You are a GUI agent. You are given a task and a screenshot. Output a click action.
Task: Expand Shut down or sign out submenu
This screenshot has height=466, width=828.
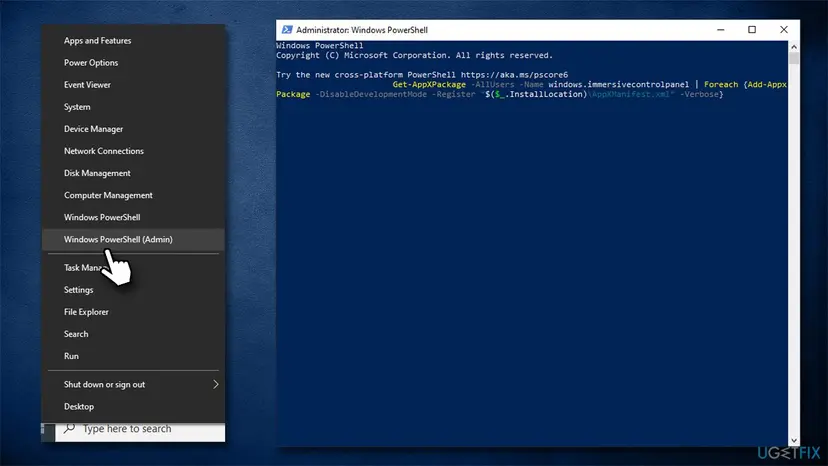pyautogui.click(x=133, y=385)
